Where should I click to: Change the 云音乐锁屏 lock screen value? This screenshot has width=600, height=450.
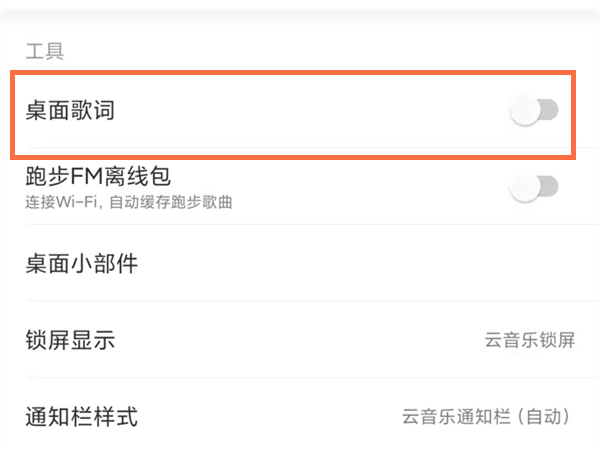[530, 340]
